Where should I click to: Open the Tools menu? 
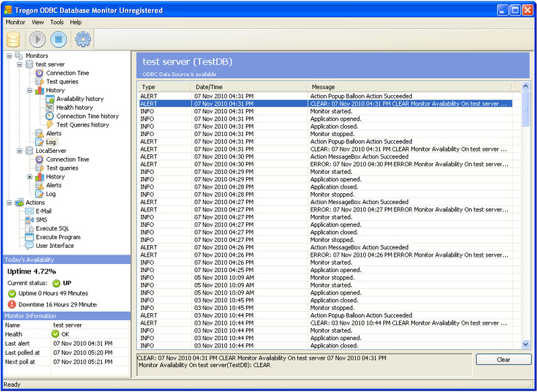57,22
